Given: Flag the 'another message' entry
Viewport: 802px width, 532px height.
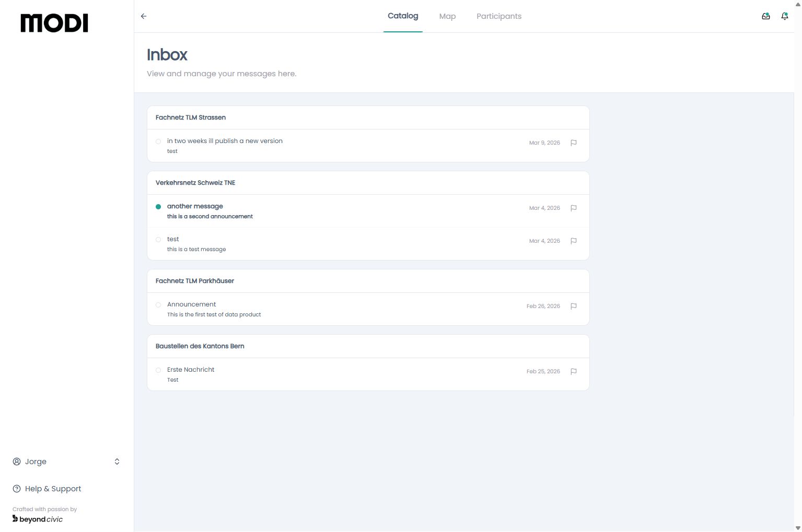Looking at the screenshot, I should point(574,208).
